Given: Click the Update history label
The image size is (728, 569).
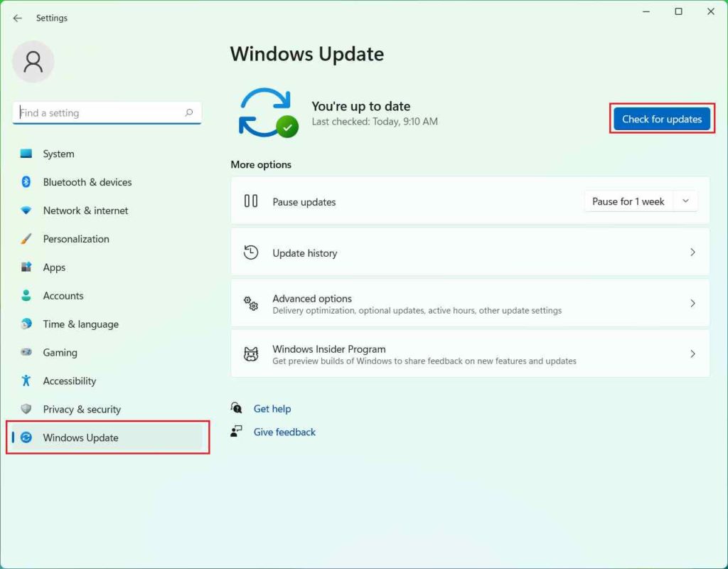Looking at the screenshot, I should click(304, 253).
